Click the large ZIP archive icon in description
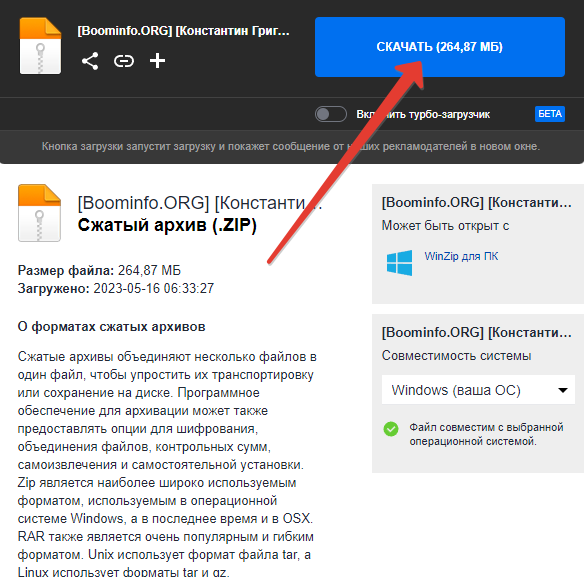Viewport: 584px width, 585px height. click(40, 213)
